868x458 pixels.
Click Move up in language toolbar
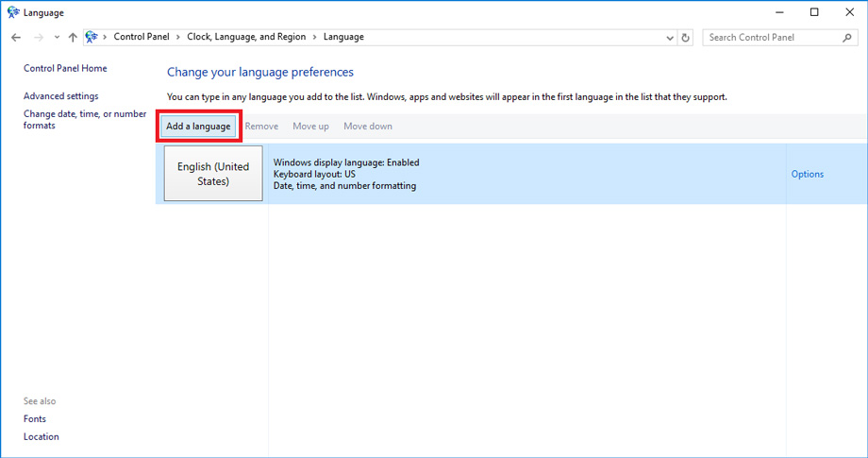(310, 127)
